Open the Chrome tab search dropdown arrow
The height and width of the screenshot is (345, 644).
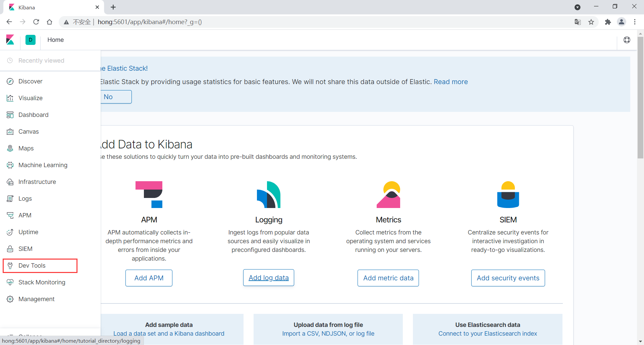tap(577, 7)
